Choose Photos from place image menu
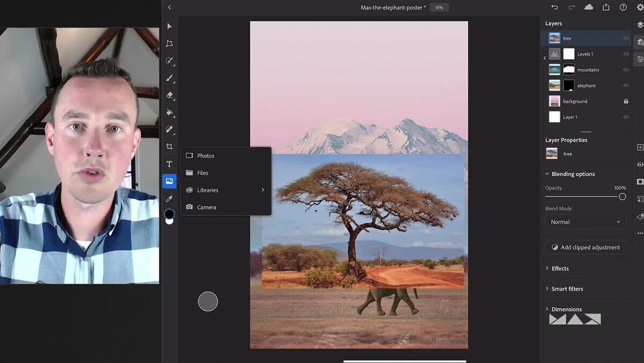644x363 pixels. (206, 156)
